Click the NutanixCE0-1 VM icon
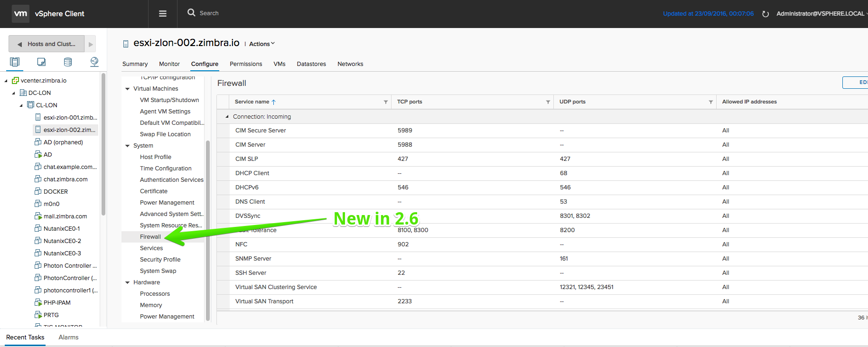The image size is (868, 347). click(x=38, y=228)
